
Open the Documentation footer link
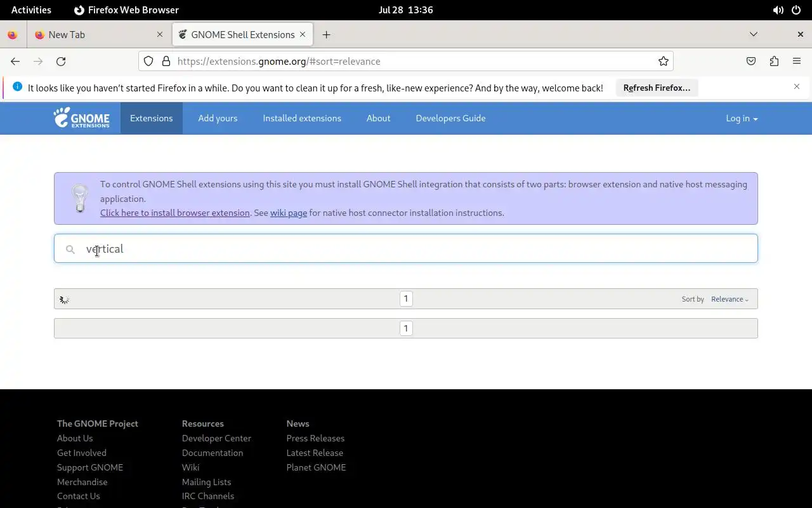click(213, 453)
